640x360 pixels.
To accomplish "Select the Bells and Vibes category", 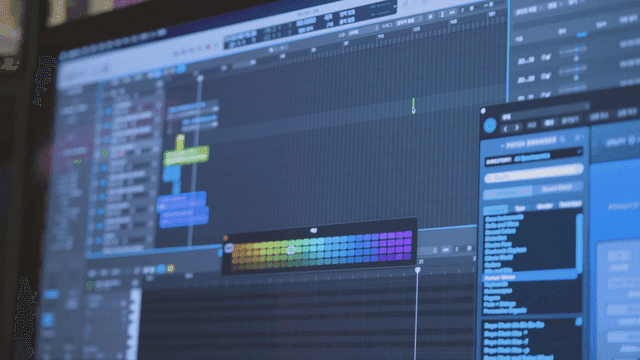I will [502, 225].
